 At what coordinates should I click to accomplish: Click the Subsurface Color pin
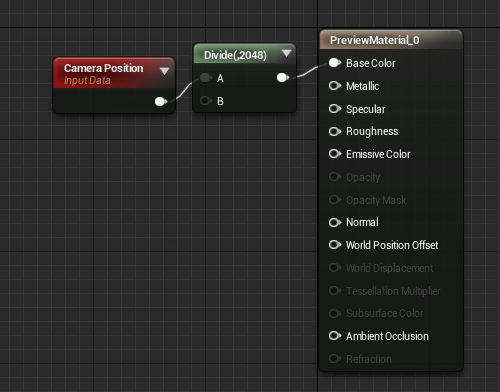335,313
